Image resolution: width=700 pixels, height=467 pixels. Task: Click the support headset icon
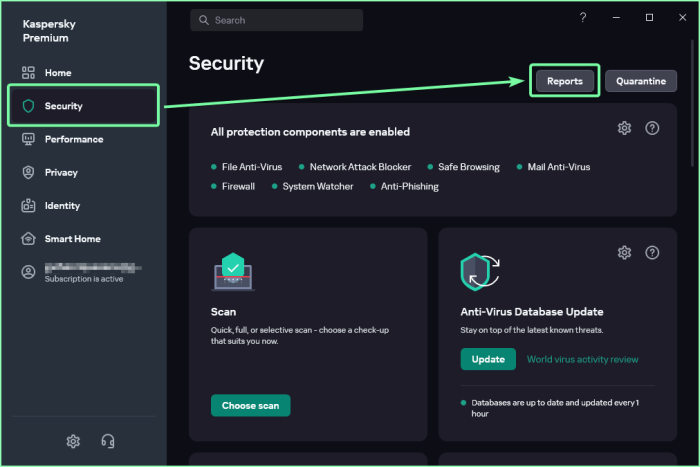click(108, 441)
